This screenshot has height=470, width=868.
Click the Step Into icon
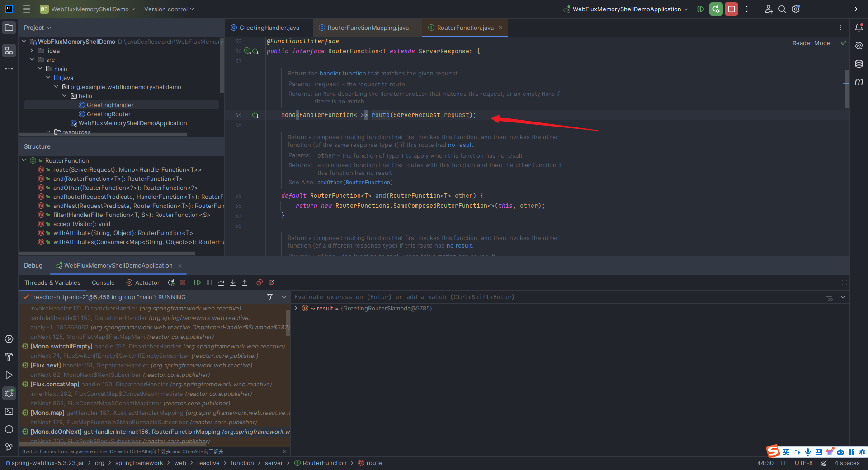[233, 283]
